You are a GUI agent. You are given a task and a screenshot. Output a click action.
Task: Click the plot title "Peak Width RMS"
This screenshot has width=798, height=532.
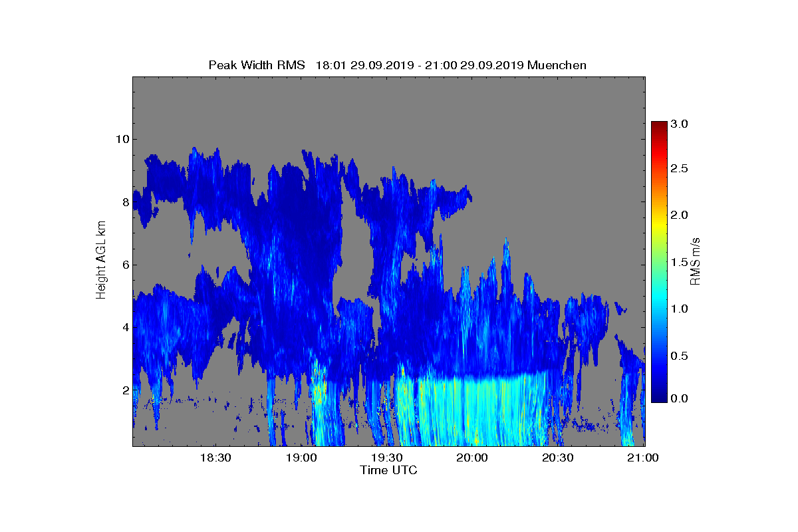257,65
